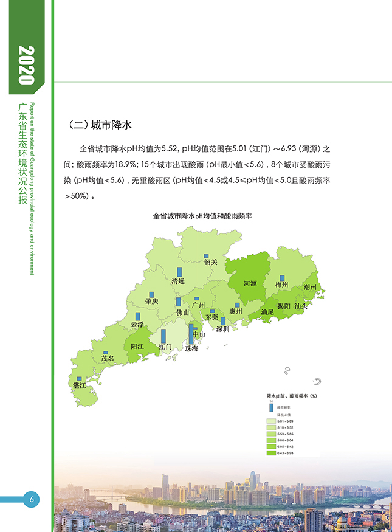Click the blue bar above 深圳 label
This screenshot has height=532, width=392.
[x=223, y=320]
